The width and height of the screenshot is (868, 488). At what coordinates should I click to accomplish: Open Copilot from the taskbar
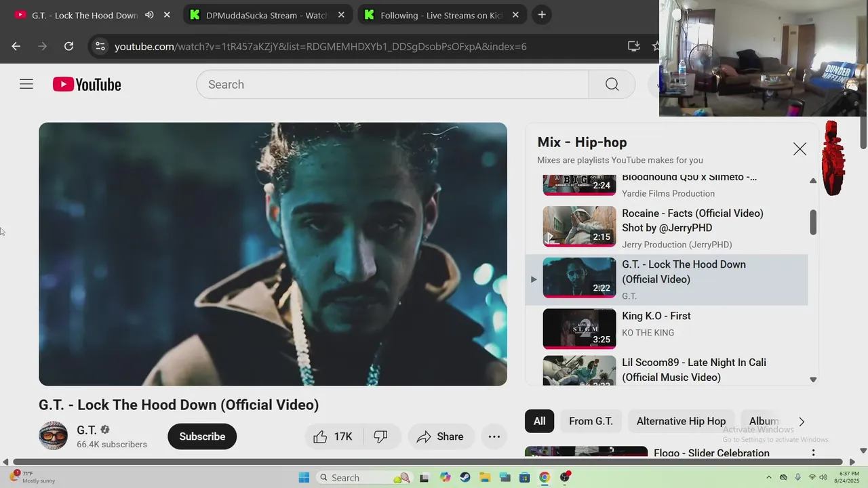(x=445, y=477)
